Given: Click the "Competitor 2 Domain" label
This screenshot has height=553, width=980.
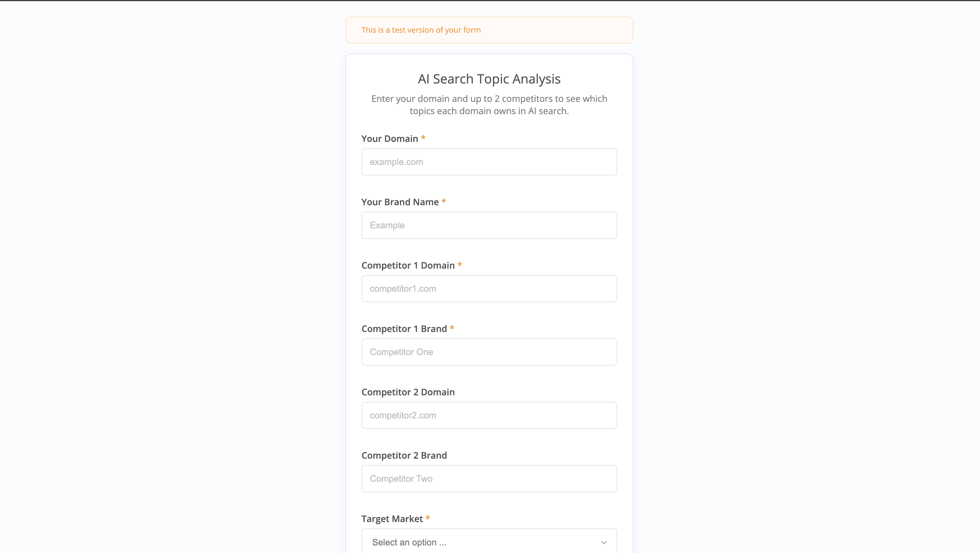Looking at the screenshot, I should coord(408,392).
